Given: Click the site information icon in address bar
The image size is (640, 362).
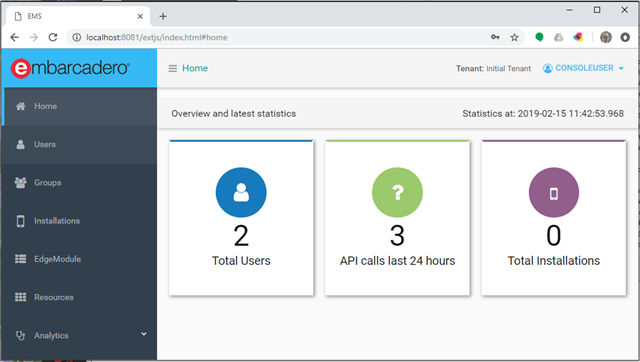Looking at the screenshot, I should [x=76, y=38].
